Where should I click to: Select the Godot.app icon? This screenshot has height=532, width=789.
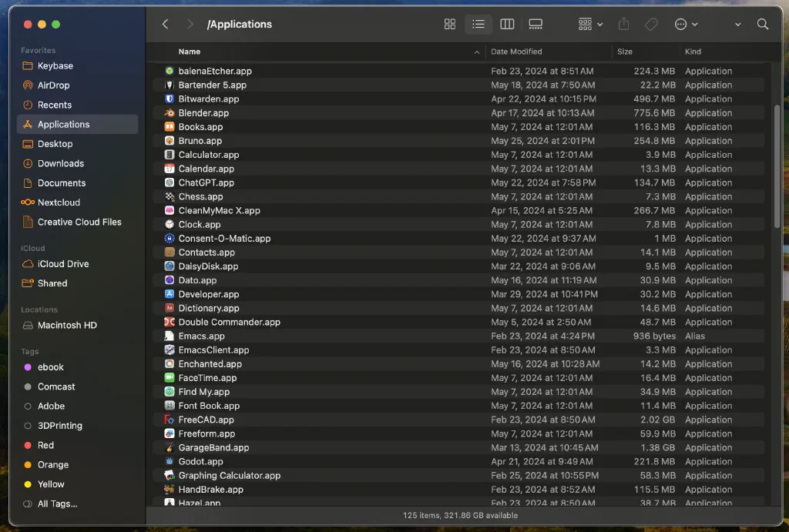(x=170, y=462)
